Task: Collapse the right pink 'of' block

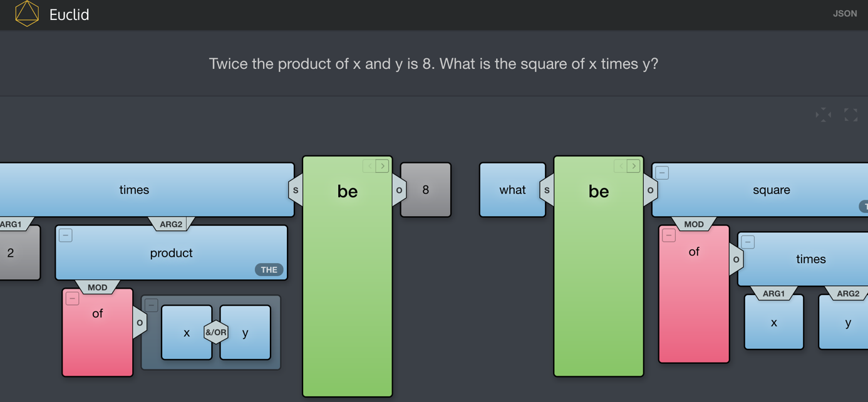Action: tap(669, 235)
